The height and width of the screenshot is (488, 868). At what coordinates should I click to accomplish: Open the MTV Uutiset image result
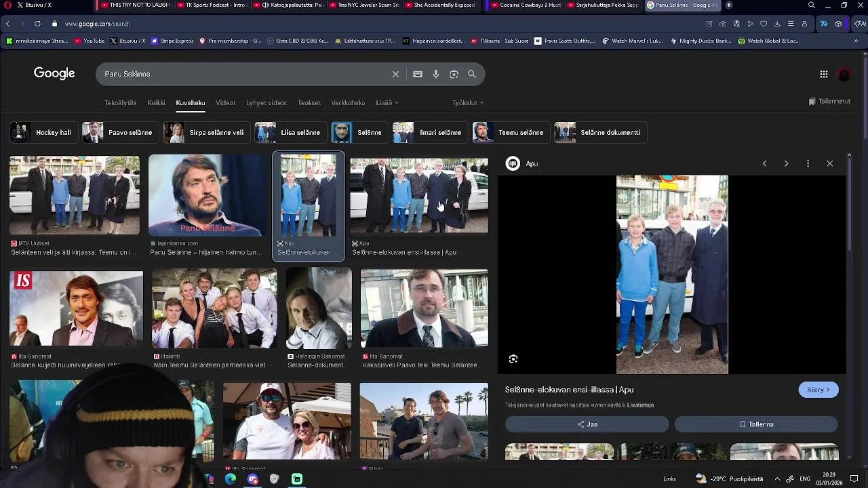tap(75, 195)
